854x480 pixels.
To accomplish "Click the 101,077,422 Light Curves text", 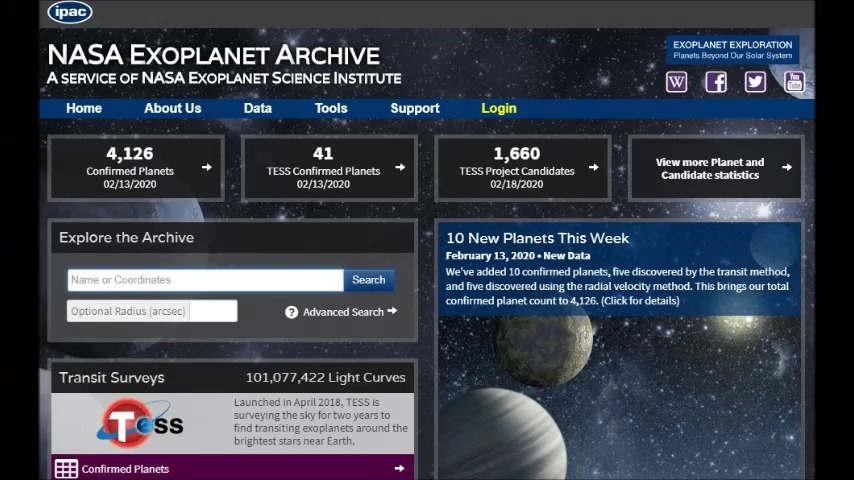I will pyautogui.click(x=326, y=378).
